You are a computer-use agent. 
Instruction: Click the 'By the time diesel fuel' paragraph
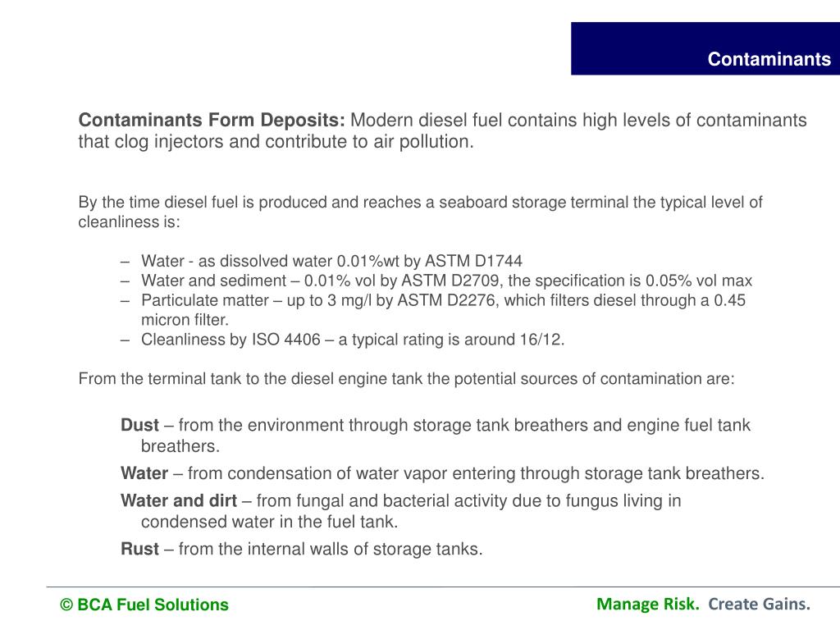pos(421,212)
